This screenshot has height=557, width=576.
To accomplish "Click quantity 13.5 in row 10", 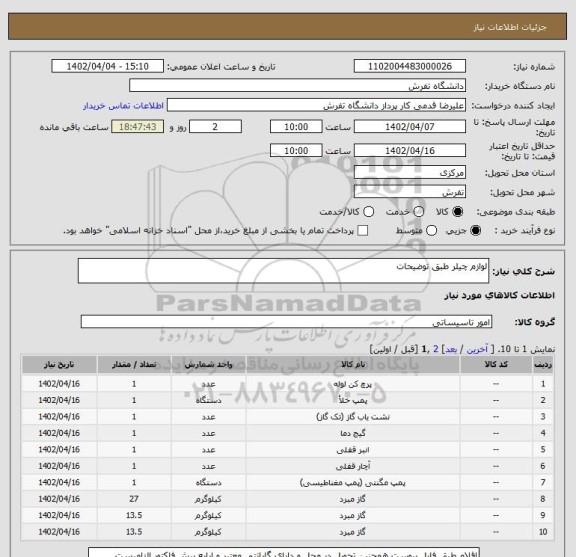I will pyautogui.click(x=134, y=532).
